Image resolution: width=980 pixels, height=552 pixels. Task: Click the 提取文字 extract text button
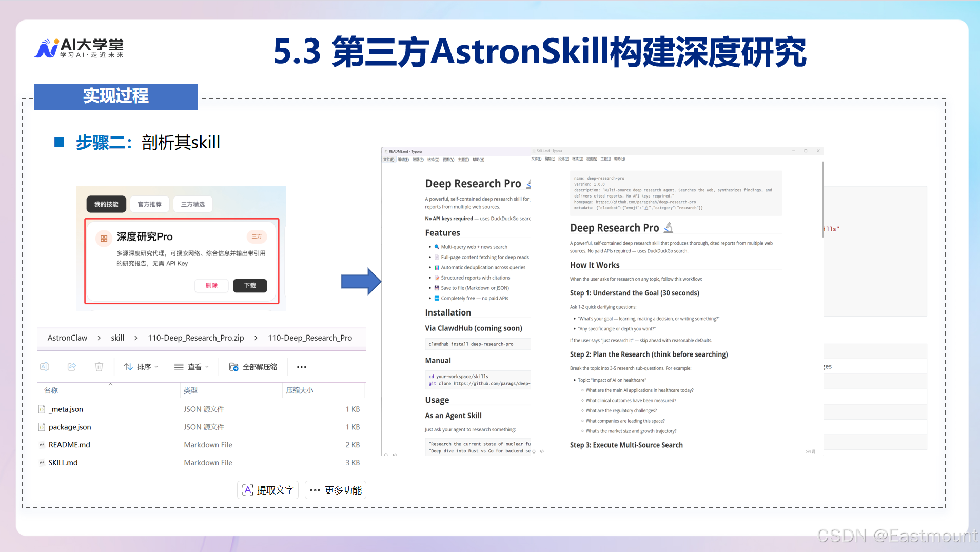pyautogui.click(x=268, y=490)
